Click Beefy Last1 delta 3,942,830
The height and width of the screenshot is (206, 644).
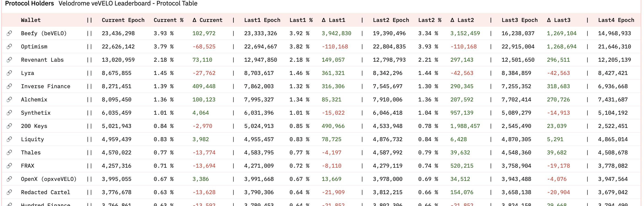[x=336, y=33]
